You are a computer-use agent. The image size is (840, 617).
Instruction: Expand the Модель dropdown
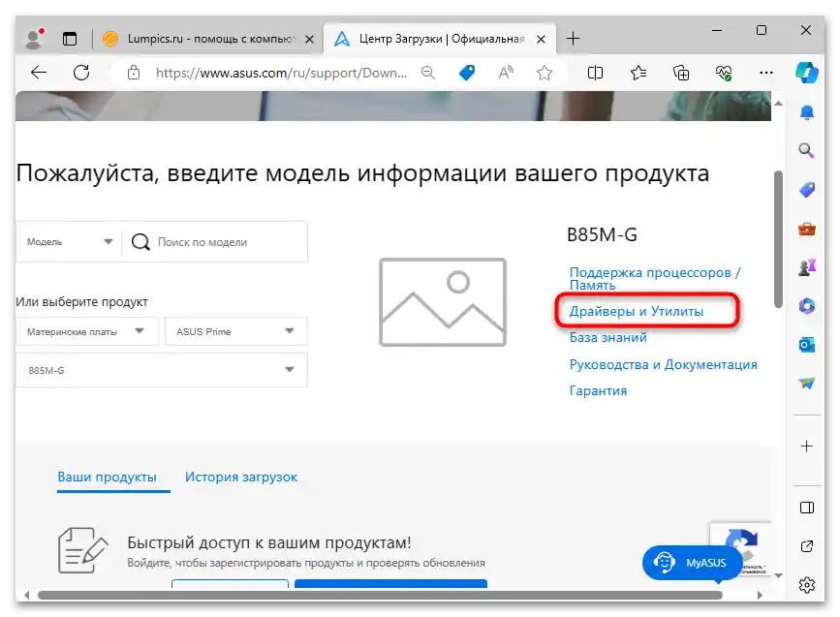68,241
